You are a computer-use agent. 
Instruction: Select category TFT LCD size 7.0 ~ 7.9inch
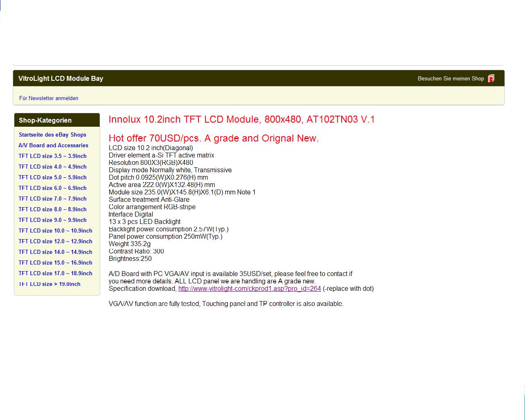pyautogui.click(x=52, y=199)
